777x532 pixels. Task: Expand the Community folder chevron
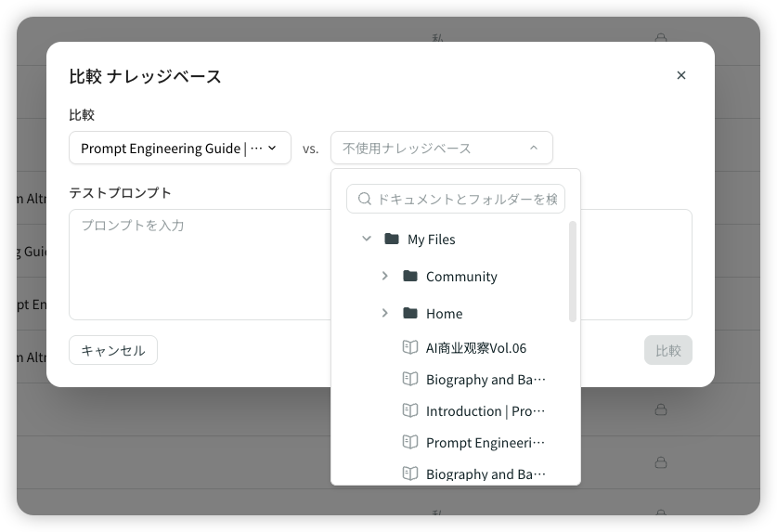pos(385,276)
